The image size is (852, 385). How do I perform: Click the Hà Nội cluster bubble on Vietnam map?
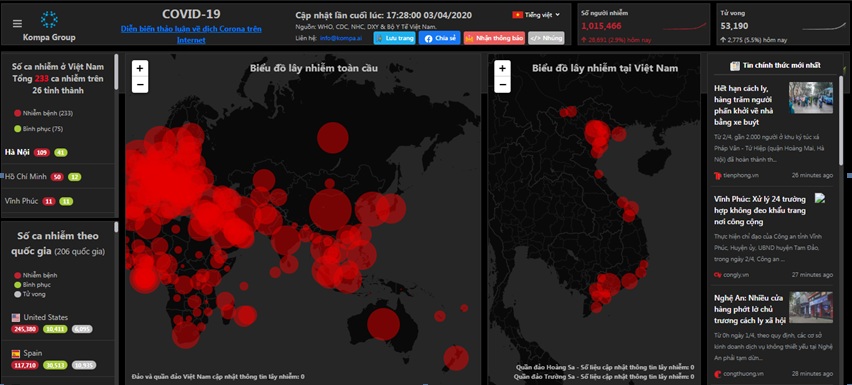pos(597,132)
